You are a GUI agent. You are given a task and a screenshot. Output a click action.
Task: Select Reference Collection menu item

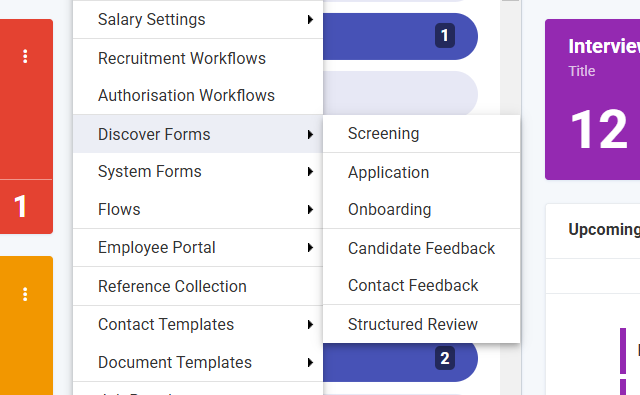point(198,286)
